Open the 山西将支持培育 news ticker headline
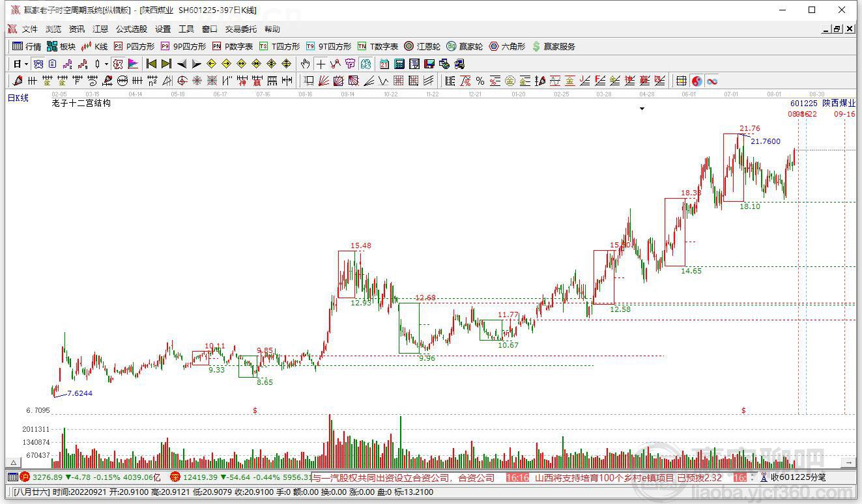This screenshot has height=504, width=862. [629, 477]
